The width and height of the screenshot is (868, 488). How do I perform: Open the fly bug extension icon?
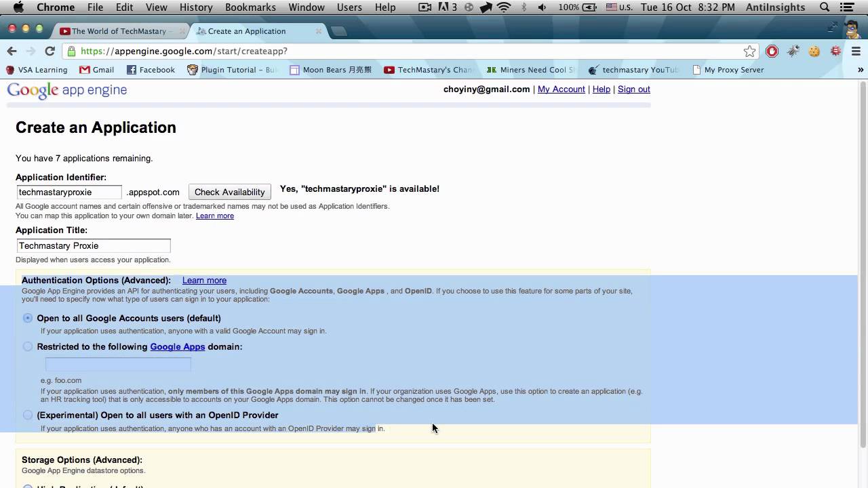pos(793,51)
